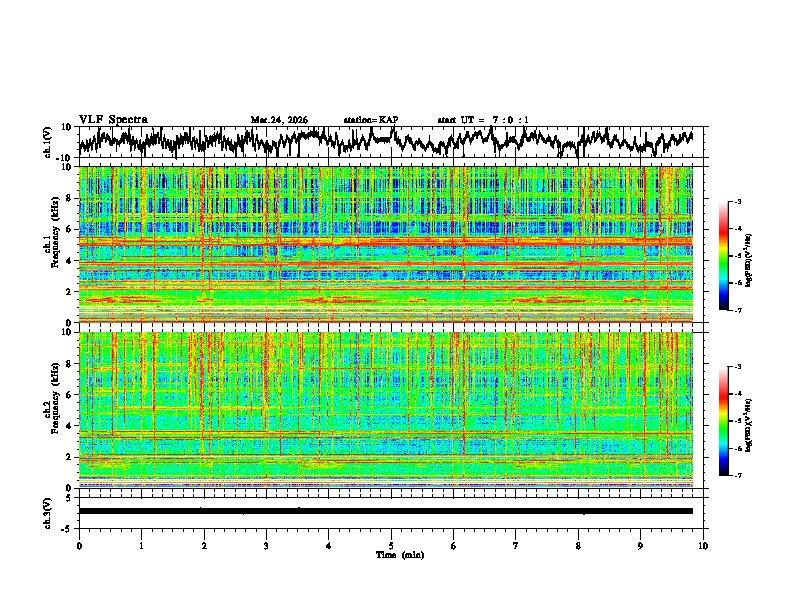Click the black ch.3 voltage band
Screen dimensions: 792x612
point(386,511)
